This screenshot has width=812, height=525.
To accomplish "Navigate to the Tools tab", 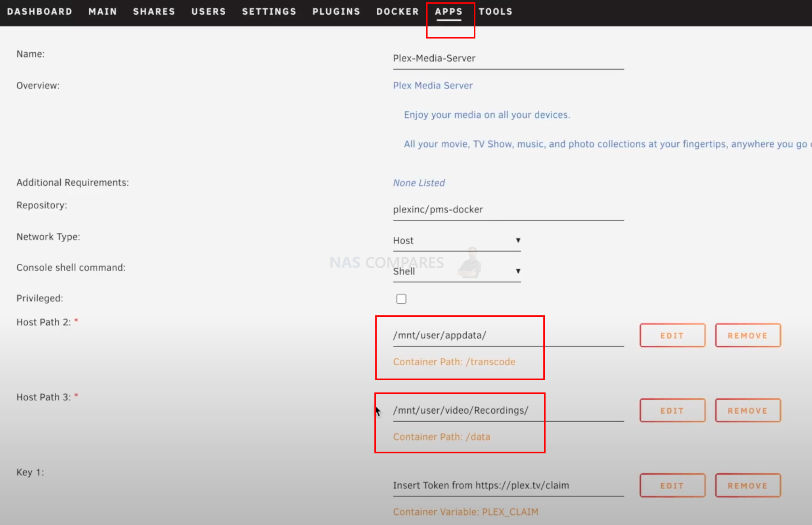I will [x=495, y=11].
